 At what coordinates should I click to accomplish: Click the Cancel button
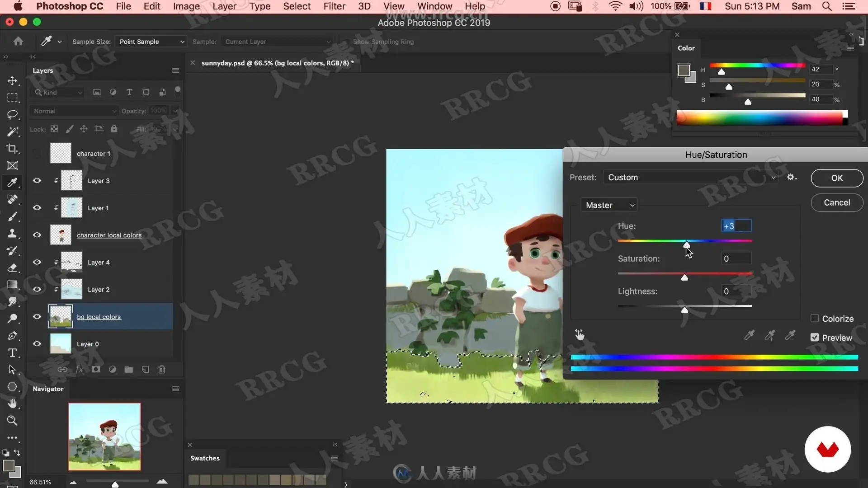click(x=837, y=202)
